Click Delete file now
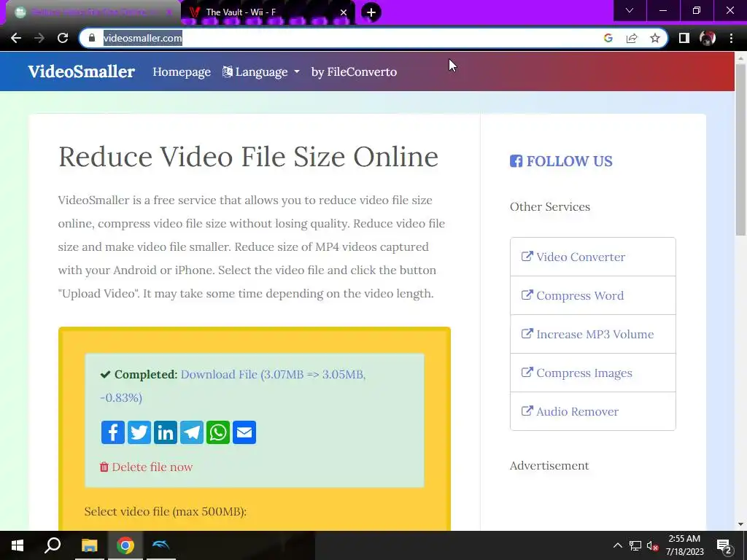The width and height of the screenshot is (747, 560). tap(146, 467)
